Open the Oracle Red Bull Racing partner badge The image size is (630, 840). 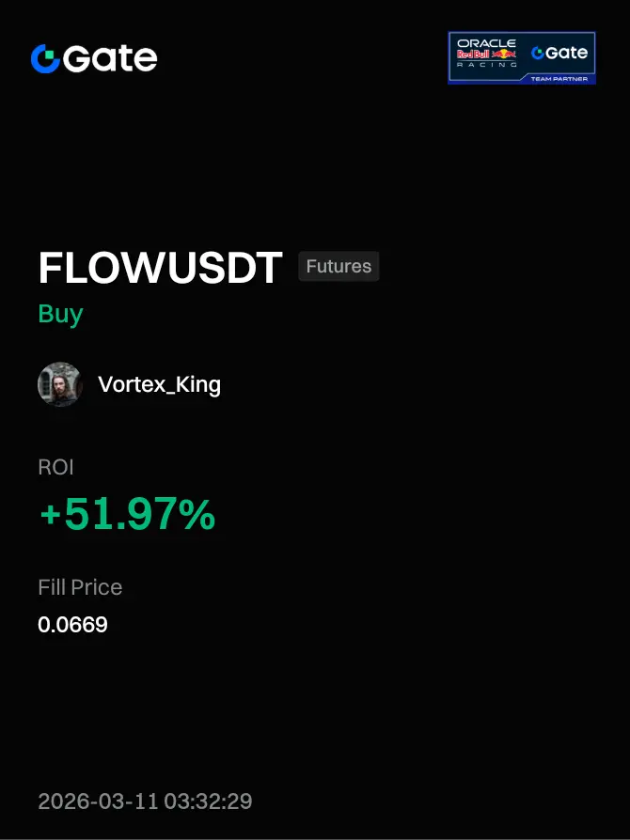click(522, 58)
